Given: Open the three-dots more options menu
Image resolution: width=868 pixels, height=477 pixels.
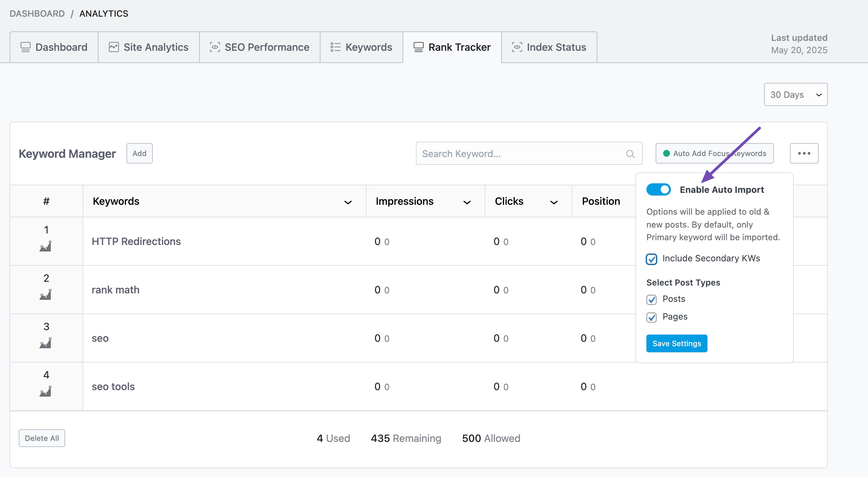Looking at the screenshot, I should click(804, 153).
